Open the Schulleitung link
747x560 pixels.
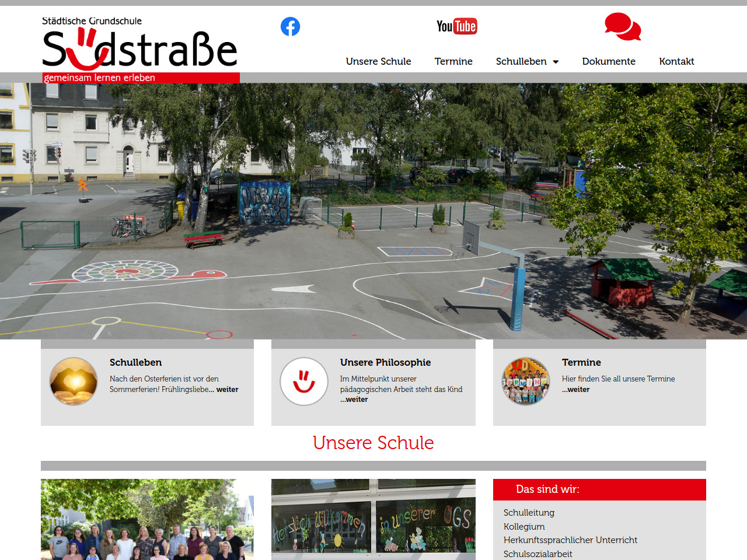(x=529, y=513)
